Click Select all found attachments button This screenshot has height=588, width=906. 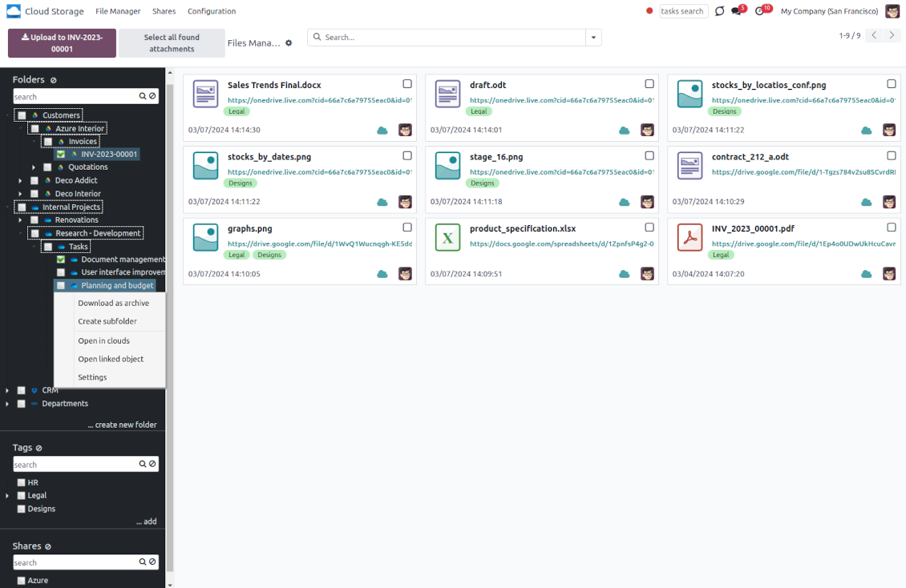click(x=172, y=43)
